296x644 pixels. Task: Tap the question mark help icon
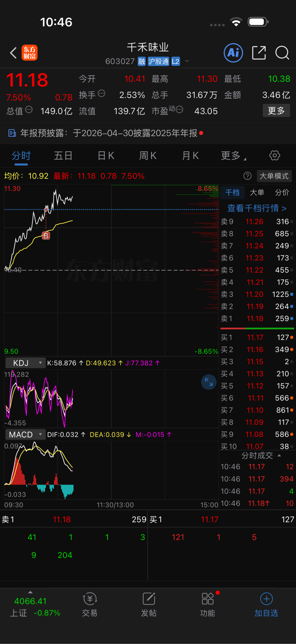tap(247, 176)
